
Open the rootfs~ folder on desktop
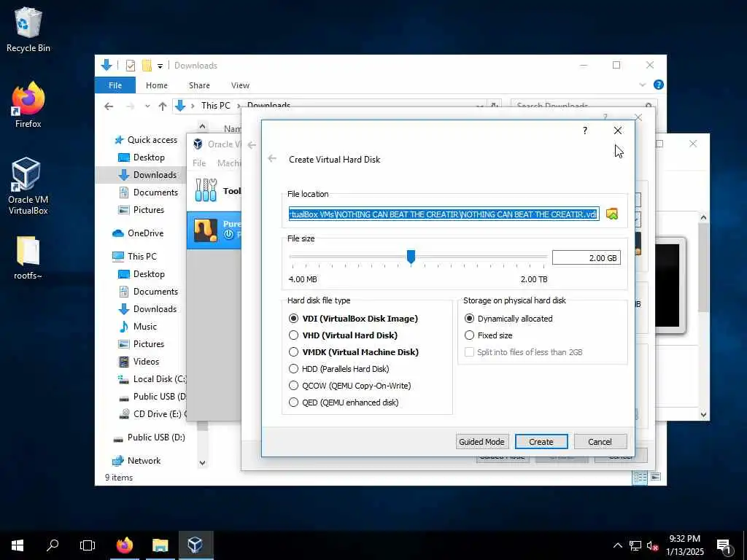pyautogui.click(x=28, y=257)
